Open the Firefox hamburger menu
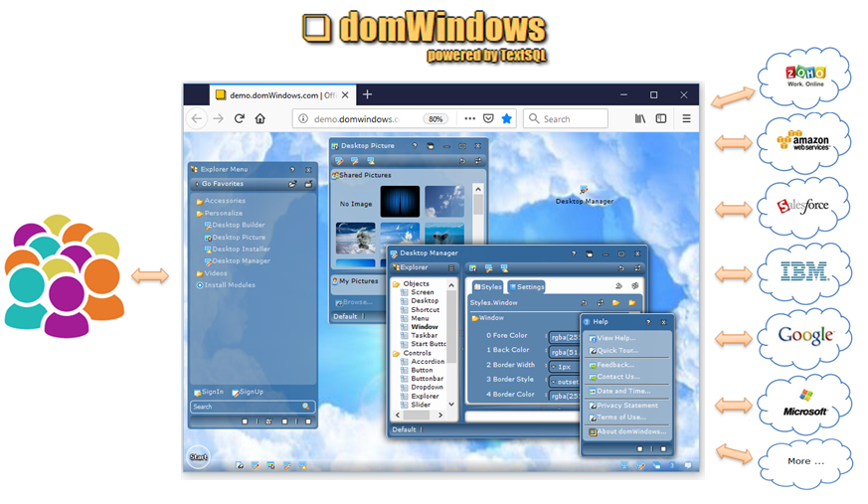Screen dimensions: 868x504 (686, 118)
